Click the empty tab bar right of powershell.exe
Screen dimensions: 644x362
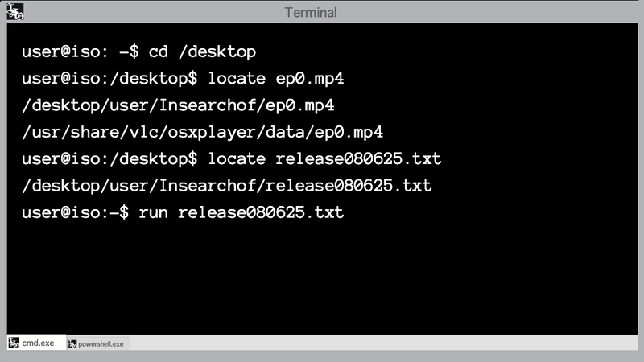click(x=386, y=344)
